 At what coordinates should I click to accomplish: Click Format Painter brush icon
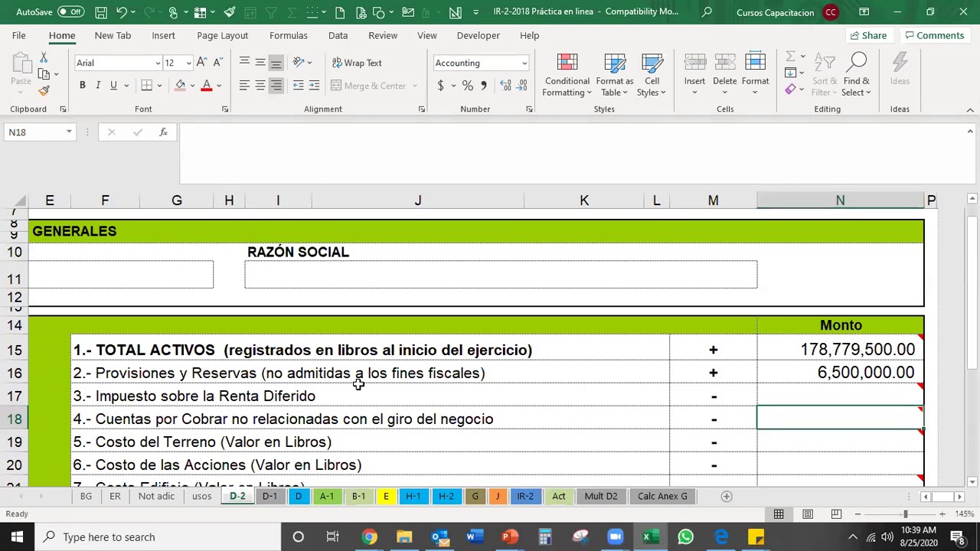point(44,90)
